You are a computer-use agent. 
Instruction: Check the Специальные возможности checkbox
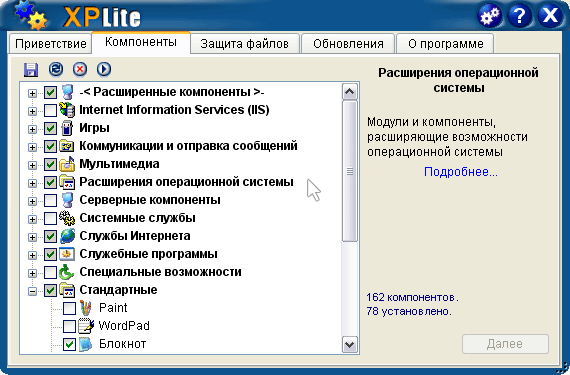50,272
